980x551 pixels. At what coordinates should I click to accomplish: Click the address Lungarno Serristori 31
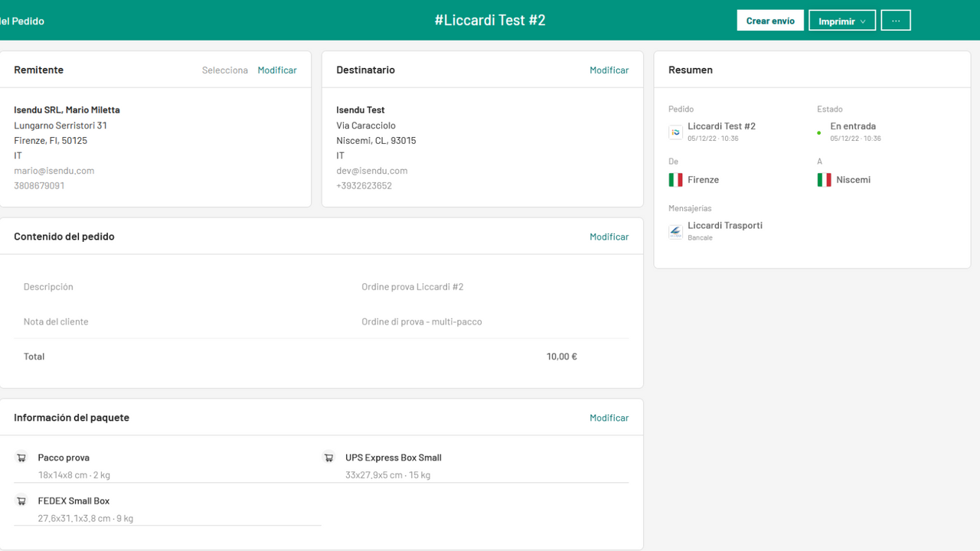[60, 126]
